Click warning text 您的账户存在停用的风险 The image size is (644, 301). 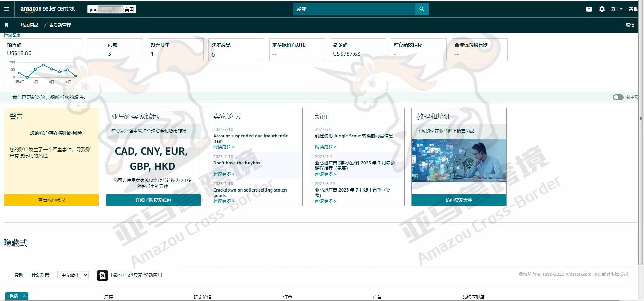click(x=56, y=133)
